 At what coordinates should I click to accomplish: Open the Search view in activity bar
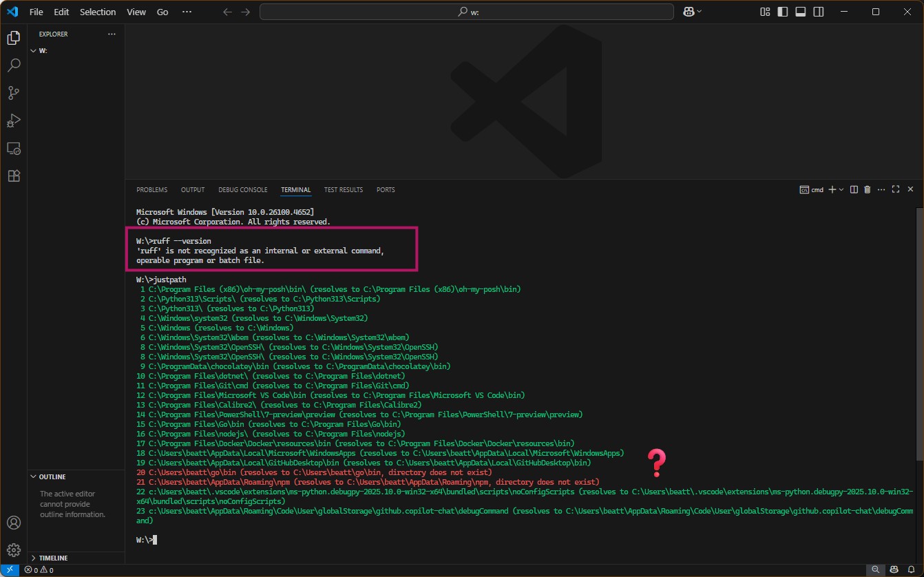[x=14, y=65]
